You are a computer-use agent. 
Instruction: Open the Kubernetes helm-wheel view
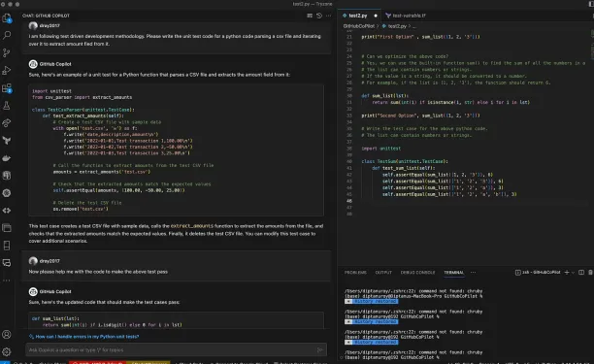tap(7, 193)
